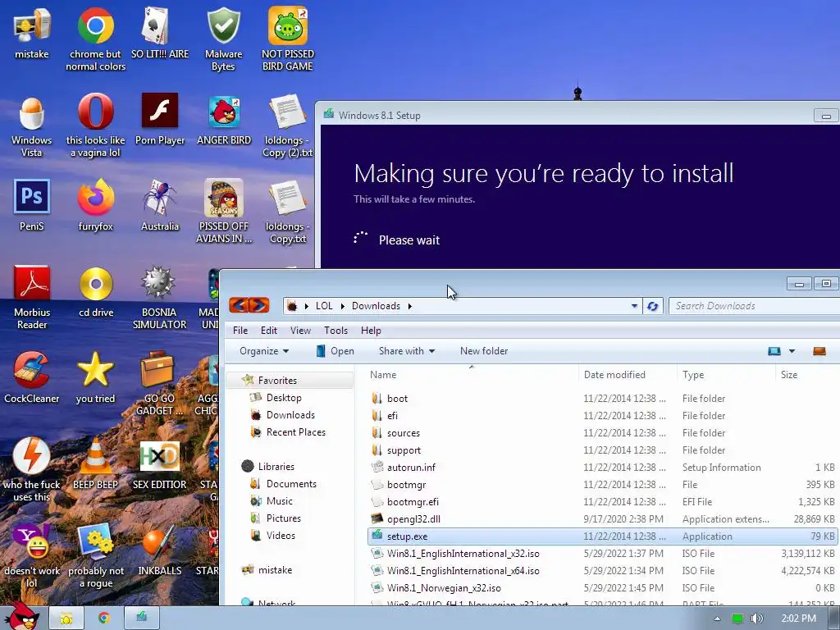The image size is (840, 630).
Task: Show hidden tray icons arrow
Action: pos(717,619)
